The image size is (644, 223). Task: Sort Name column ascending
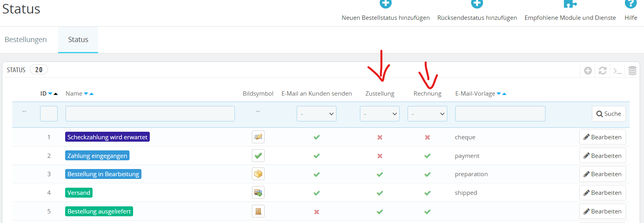click(91, 94)
